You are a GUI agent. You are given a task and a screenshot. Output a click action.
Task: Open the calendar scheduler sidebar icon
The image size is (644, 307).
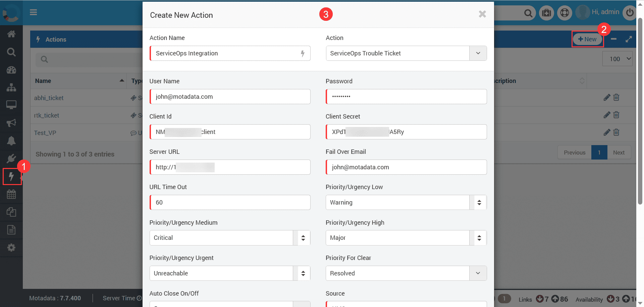tap(11, 194)
